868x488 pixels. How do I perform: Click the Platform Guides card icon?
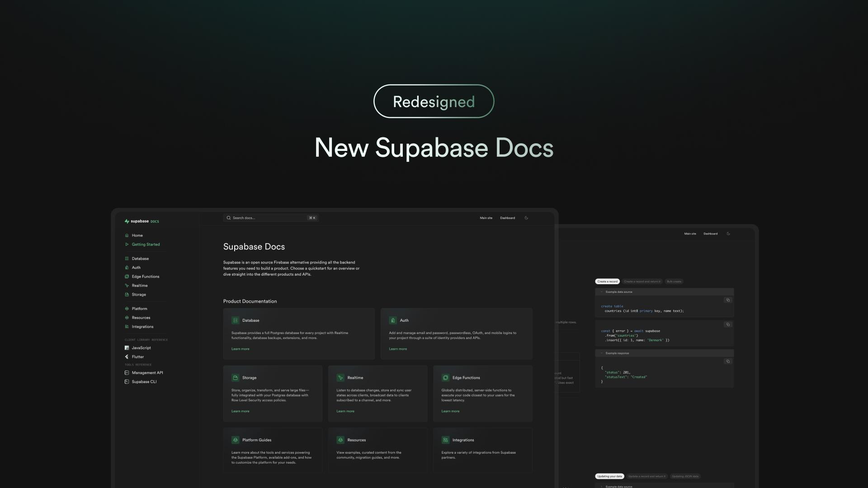(x=235, y=440)
